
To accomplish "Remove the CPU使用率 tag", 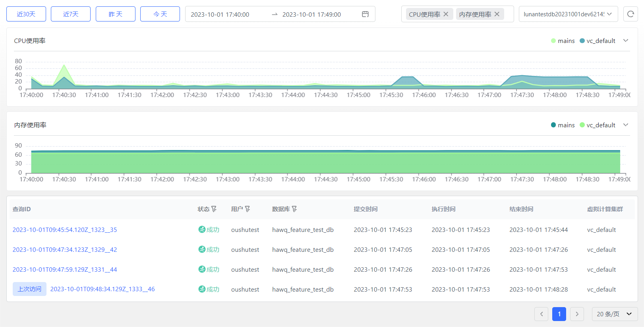I will pyautogui.click(x=446, y=14).
